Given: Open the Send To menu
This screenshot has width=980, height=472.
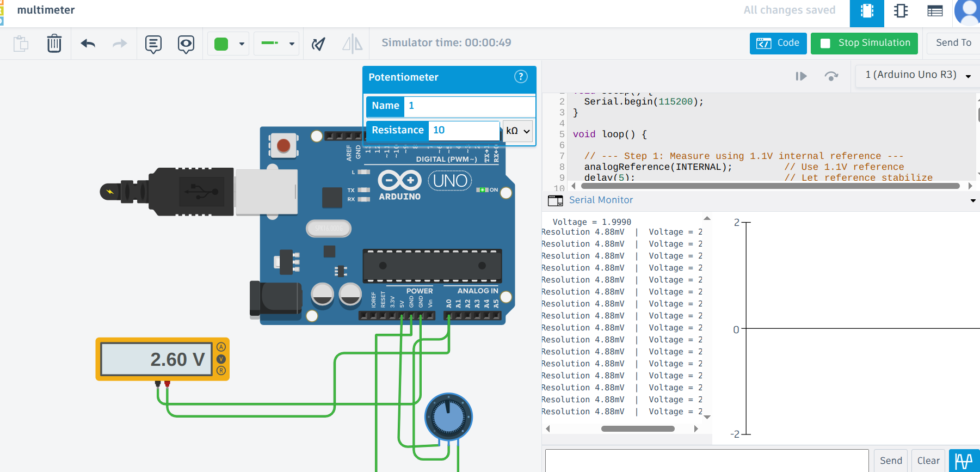Looking at the screenshot, I should (953, 43).
